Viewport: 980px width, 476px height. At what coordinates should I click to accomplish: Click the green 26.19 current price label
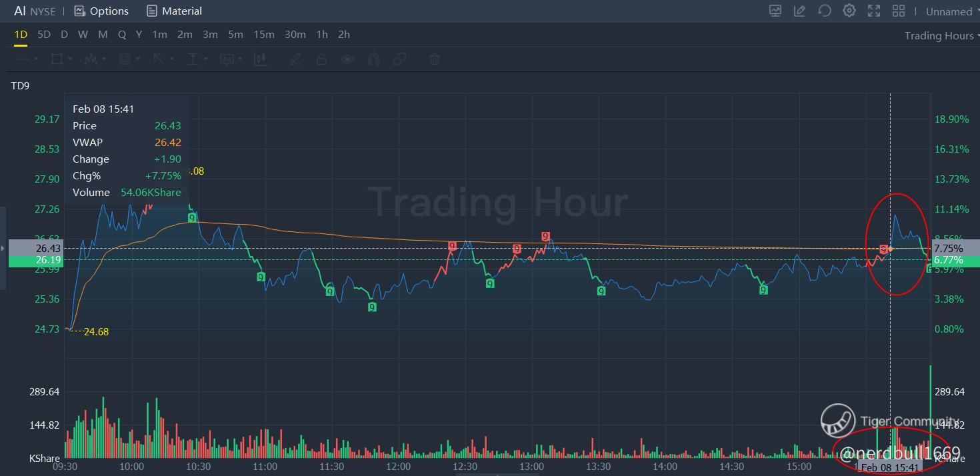pos(35,260)
